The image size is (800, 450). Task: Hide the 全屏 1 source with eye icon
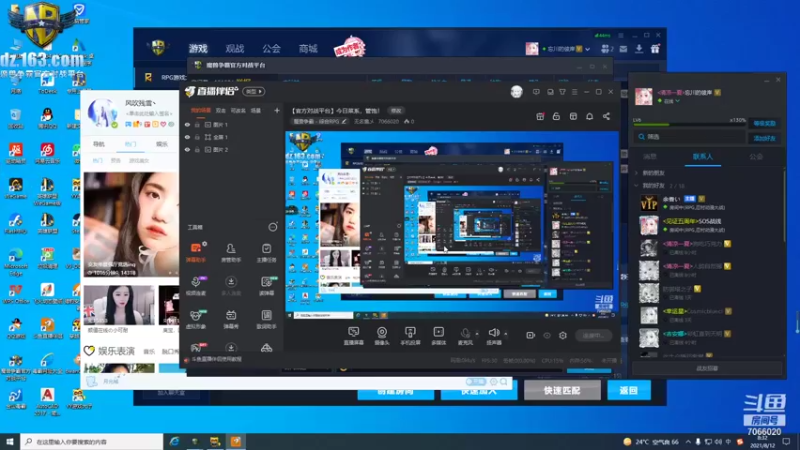click(x=187, y=137)
